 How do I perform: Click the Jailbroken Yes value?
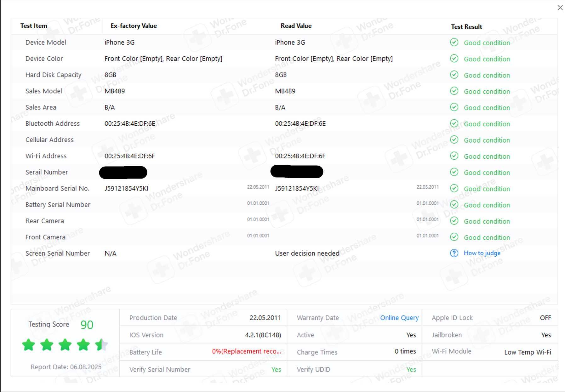pyautogui.click(x=546, y=335)
